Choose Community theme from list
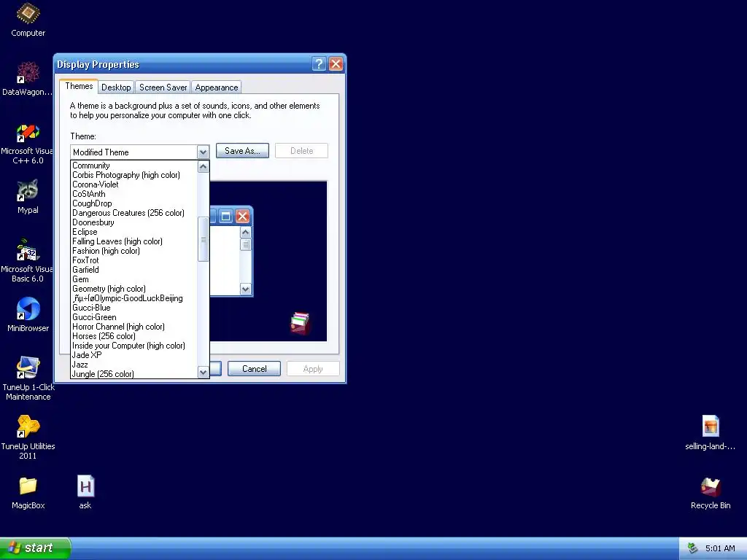This screenshot has height=560, width=747. 134,166
